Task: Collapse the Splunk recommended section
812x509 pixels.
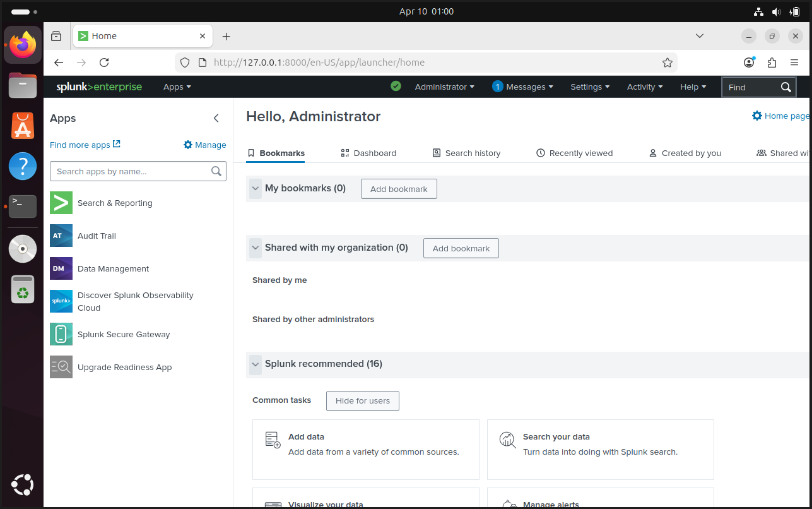Action: click(x=256, y=364)
